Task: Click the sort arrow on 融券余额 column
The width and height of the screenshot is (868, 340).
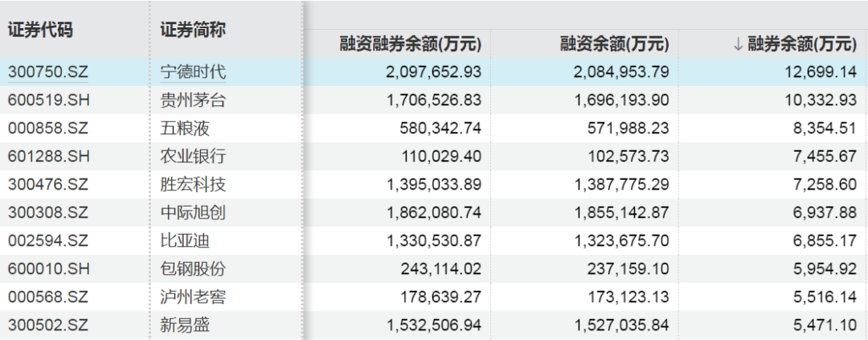Action: pos(738,43)
